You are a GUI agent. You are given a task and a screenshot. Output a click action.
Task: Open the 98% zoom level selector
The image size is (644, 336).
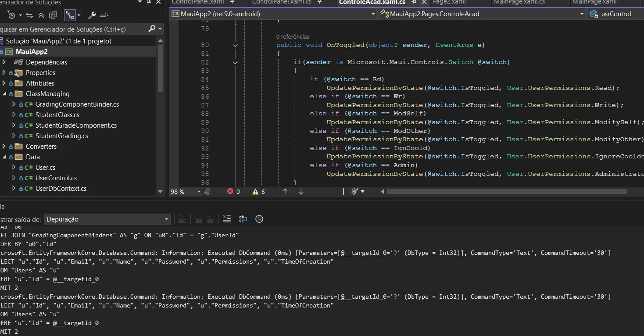(x=184, y=191)
